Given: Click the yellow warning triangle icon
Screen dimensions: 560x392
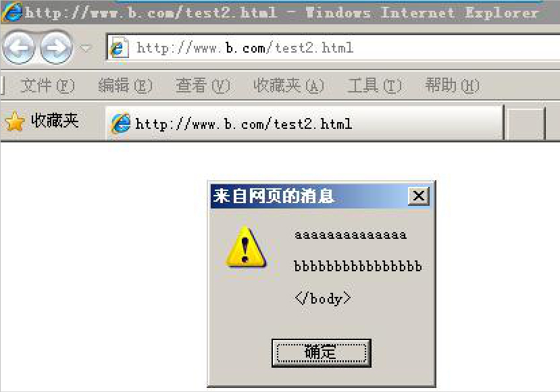Looking at the screenshot, I should tap(246, 246).
